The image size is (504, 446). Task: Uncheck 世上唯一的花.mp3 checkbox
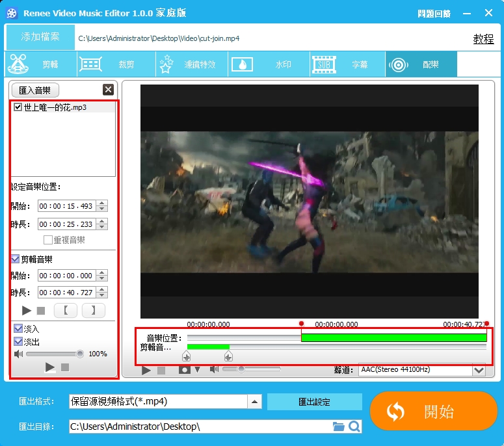(x=18, y=107)
